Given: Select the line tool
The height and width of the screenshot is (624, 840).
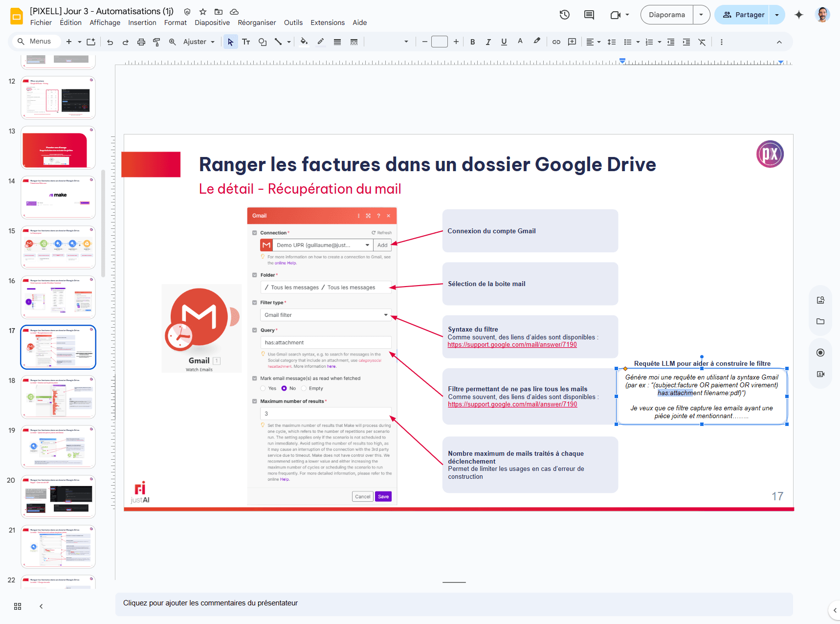Looking at the screenshot, I should click(x=278, y=42).
